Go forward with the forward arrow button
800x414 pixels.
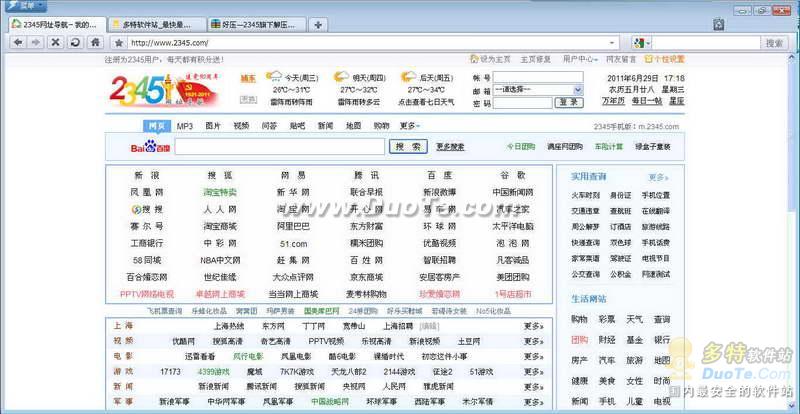pos(35,43)
